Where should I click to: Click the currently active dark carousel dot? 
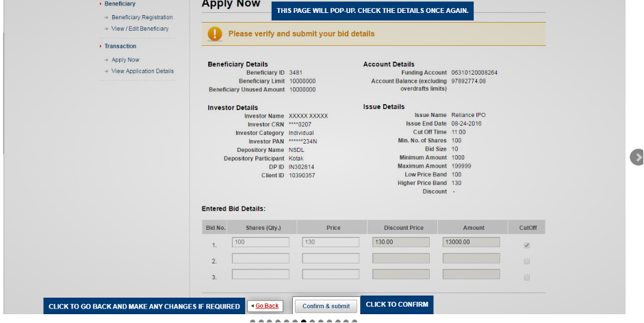[303, 321]
